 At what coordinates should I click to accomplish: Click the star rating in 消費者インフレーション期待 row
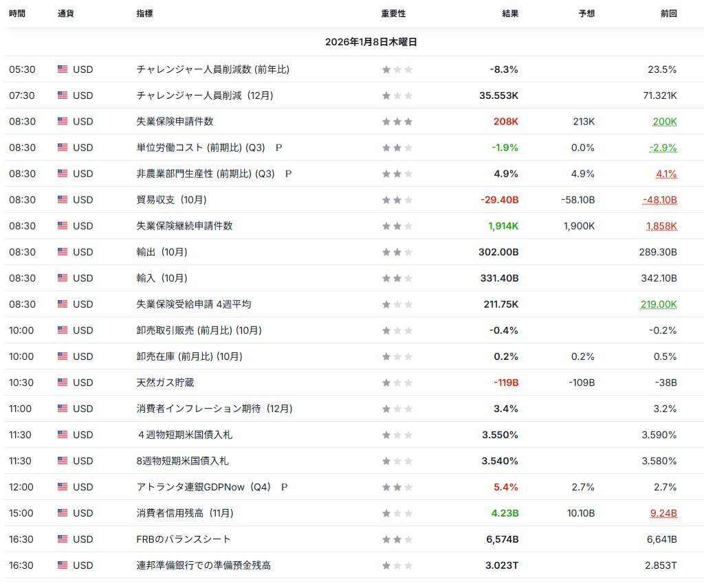pyautogui.click(x=397, y=409)
